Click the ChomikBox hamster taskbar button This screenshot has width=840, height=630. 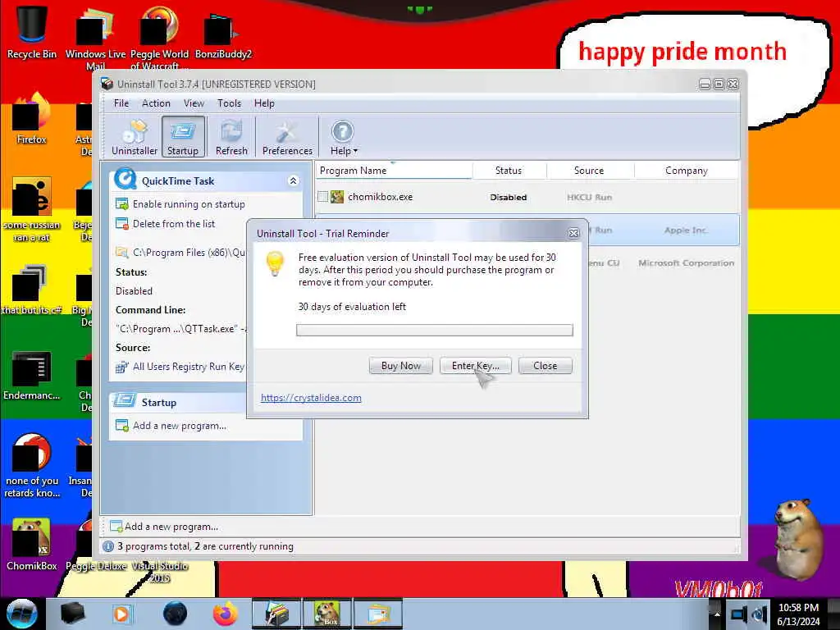click(326, 614)
